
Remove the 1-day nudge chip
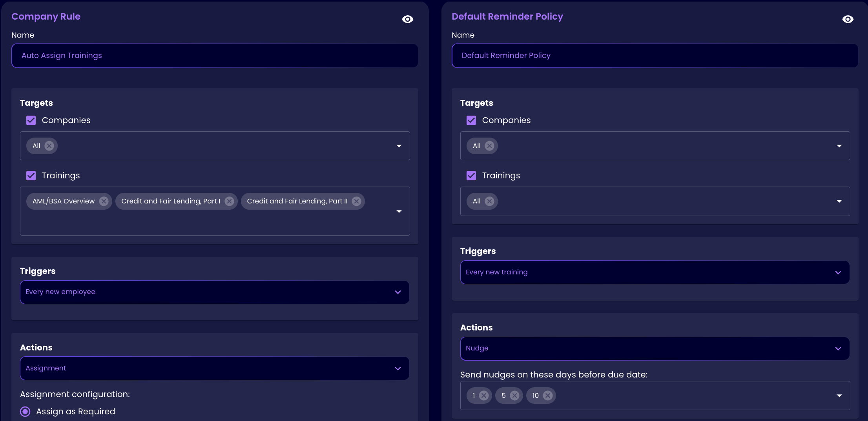pos(484,396)
